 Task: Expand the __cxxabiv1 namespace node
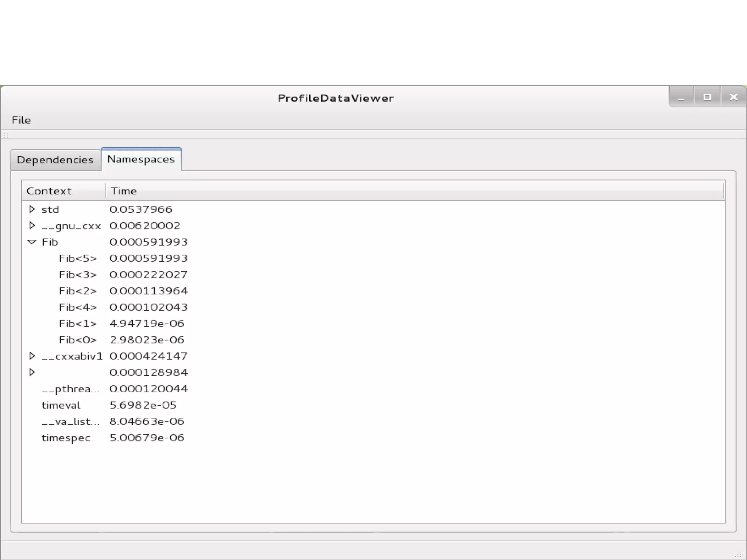[32, 356]
